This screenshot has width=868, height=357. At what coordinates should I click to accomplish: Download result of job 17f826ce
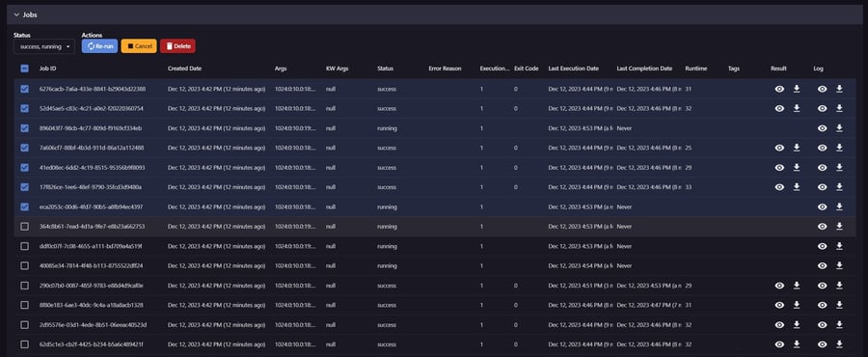[797, 187]
